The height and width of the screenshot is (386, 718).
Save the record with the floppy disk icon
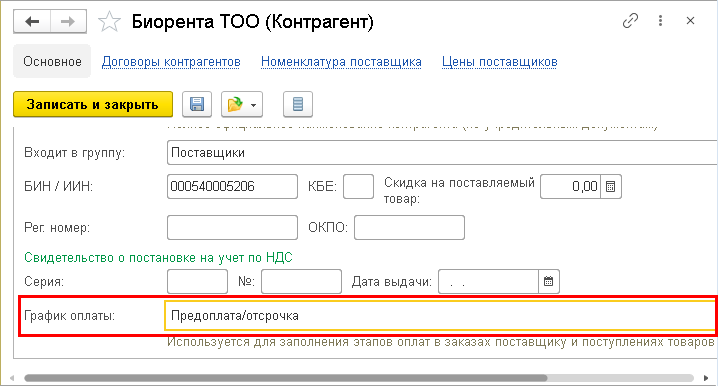click(197, 104)
